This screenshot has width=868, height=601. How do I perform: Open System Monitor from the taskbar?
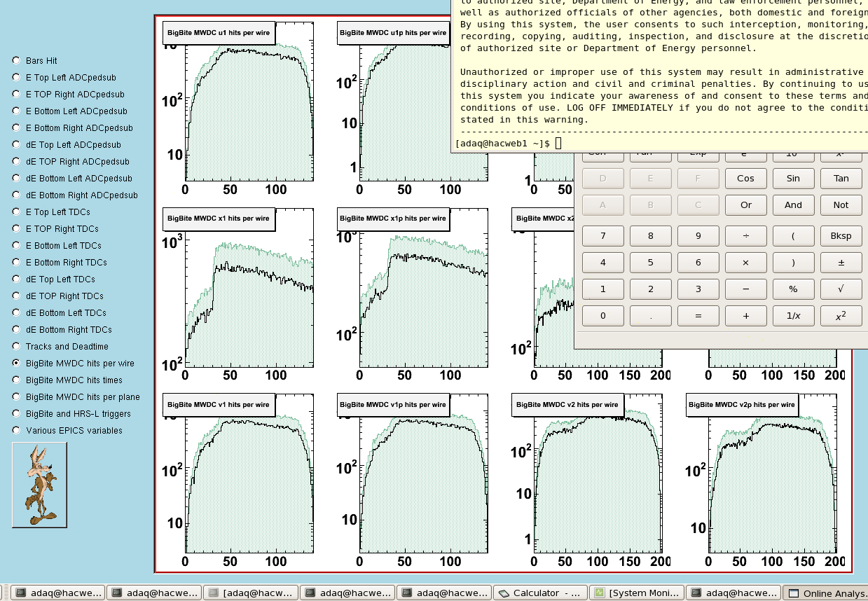point(637,593)
